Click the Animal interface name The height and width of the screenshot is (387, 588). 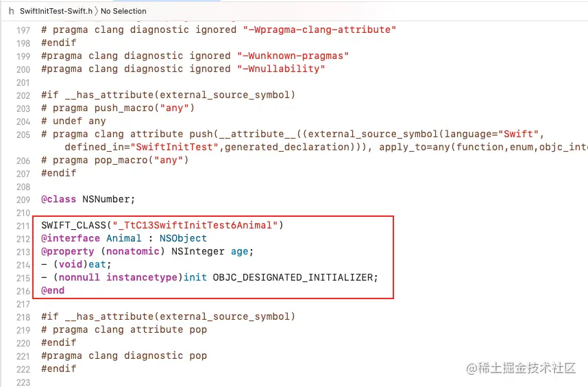tap(124, 238)
